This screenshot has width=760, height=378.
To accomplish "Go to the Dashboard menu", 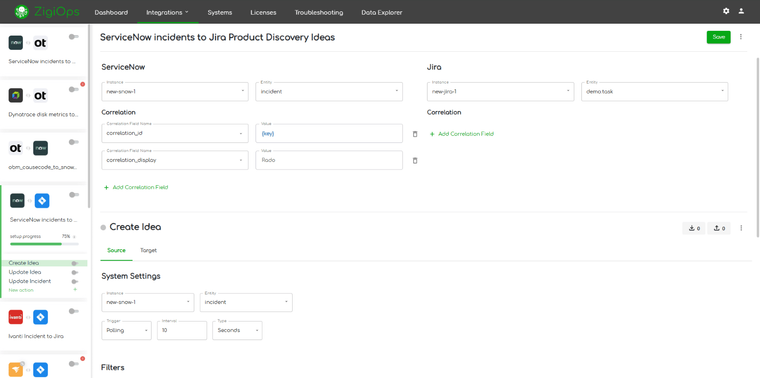I will point(111,13).
